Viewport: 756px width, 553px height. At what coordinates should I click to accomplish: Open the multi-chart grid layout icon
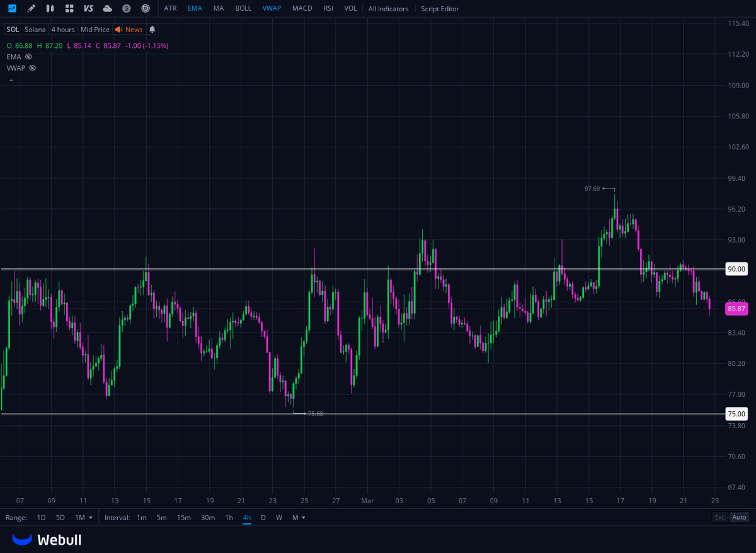coord(69,8)
